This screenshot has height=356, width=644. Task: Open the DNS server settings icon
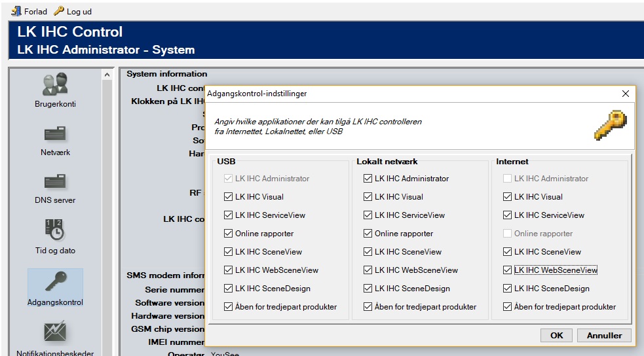pos(55,182)
